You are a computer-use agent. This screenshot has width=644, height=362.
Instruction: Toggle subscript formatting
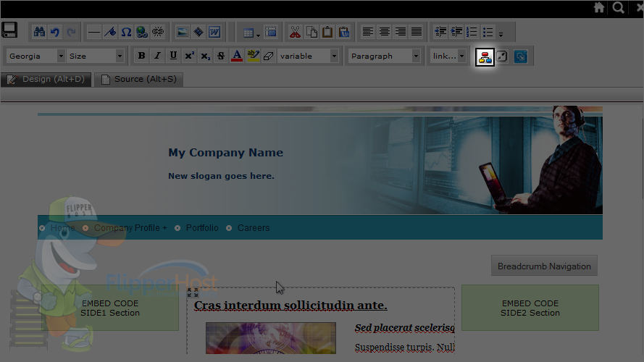205,56
